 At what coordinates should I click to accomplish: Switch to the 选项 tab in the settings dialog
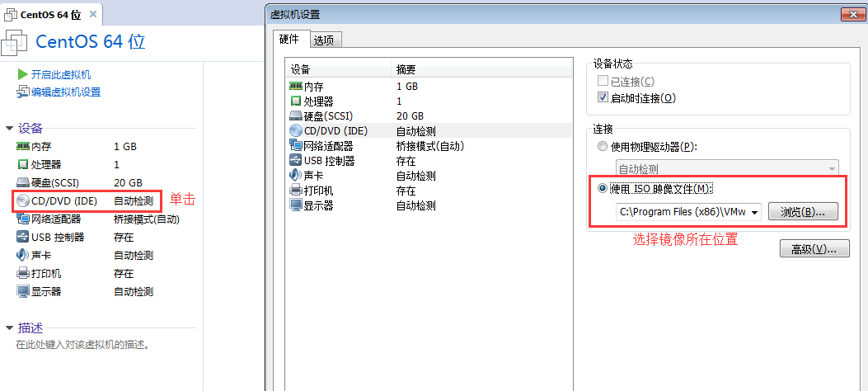[325, 40]
